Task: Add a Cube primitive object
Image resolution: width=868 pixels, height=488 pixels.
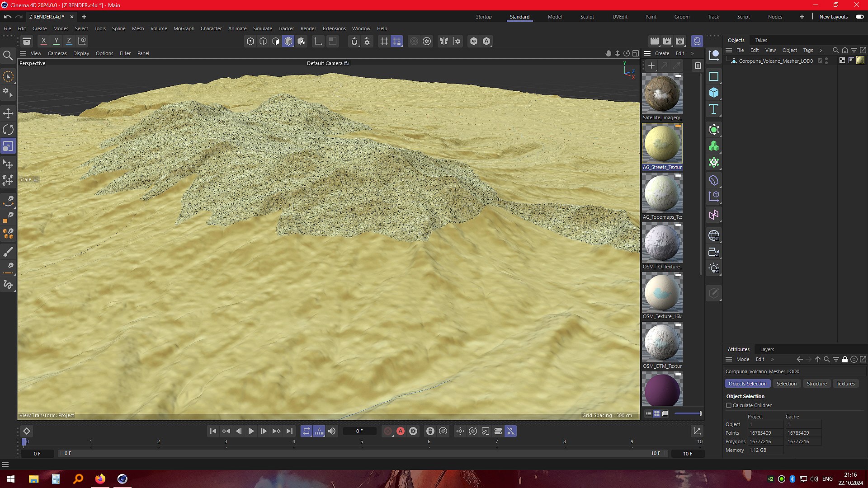Action: [x=714, y=93]
